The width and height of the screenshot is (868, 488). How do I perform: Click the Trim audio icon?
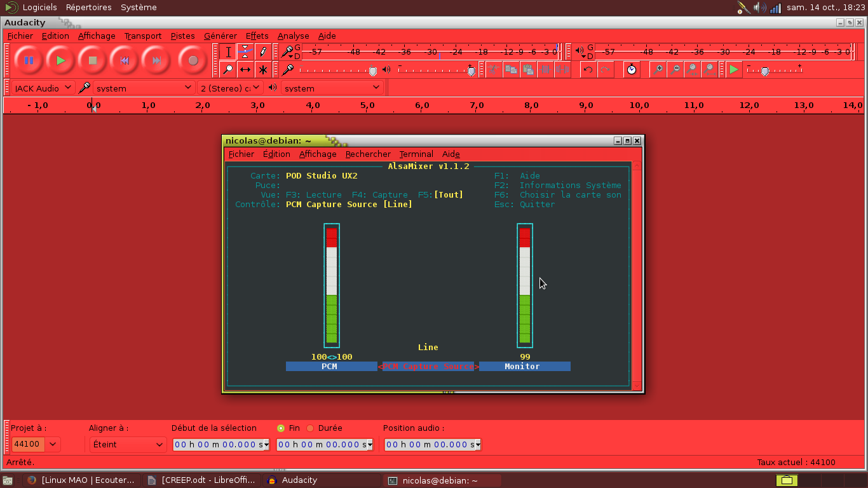[x=545, y=69]
